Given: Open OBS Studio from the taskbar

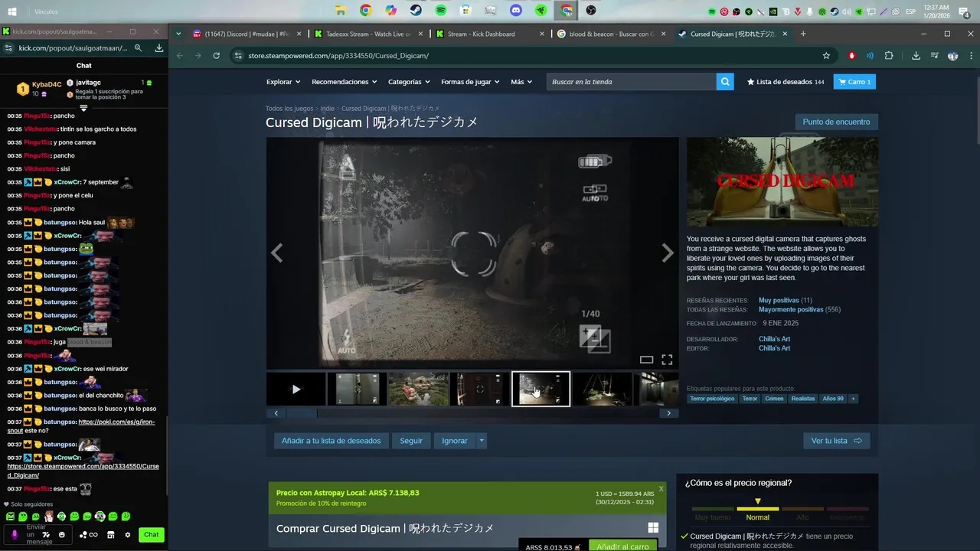Looking at the screenshot, I should (591, 11).
